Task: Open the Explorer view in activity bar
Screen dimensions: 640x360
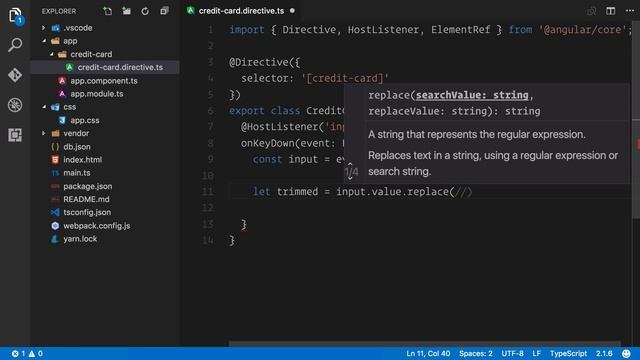Action: [x=15, y=16]
